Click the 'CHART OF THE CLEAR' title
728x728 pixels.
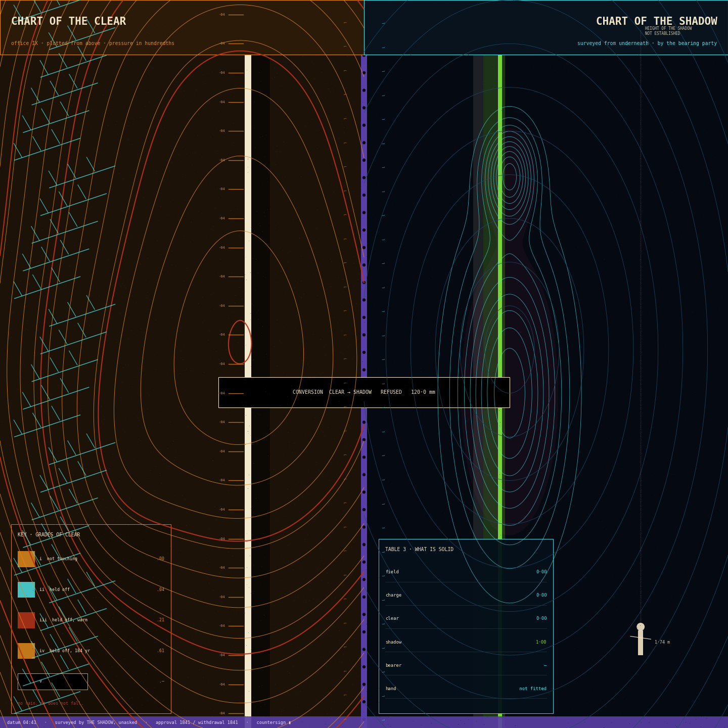coord(69,21)
